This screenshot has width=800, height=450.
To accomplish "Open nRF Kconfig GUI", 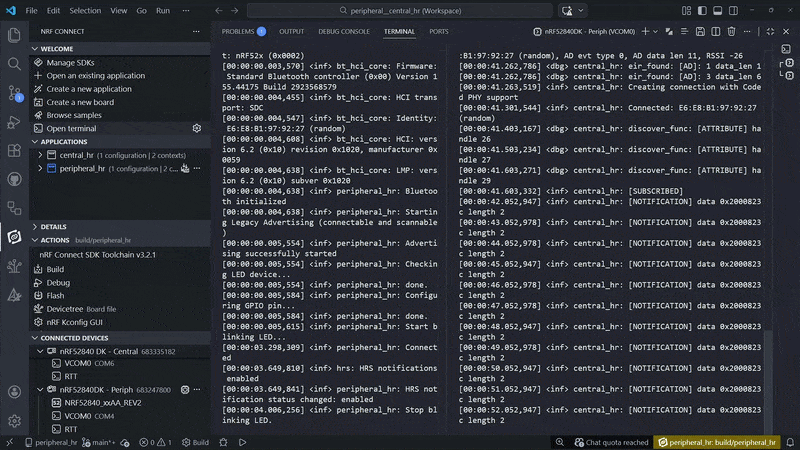I will click(x=74, y=322).
